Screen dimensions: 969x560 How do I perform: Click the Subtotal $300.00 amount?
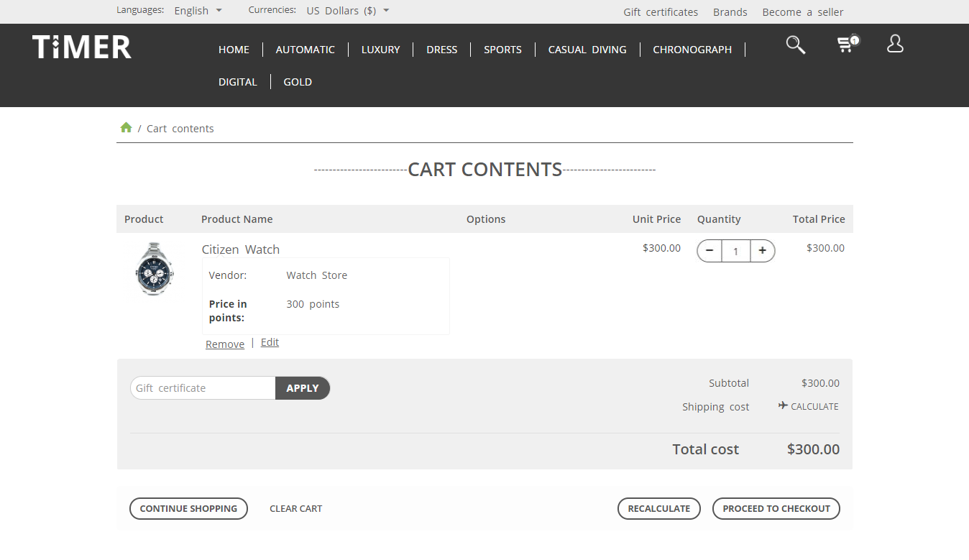(820, 383)
